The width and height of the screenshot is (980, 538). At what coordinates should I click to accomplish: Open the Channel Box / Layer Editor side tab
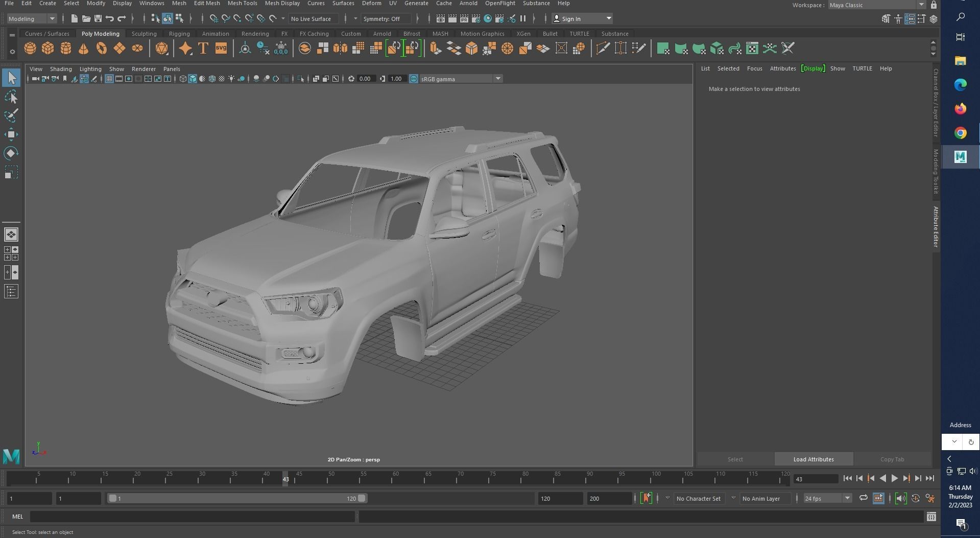(x=936, y=103)
